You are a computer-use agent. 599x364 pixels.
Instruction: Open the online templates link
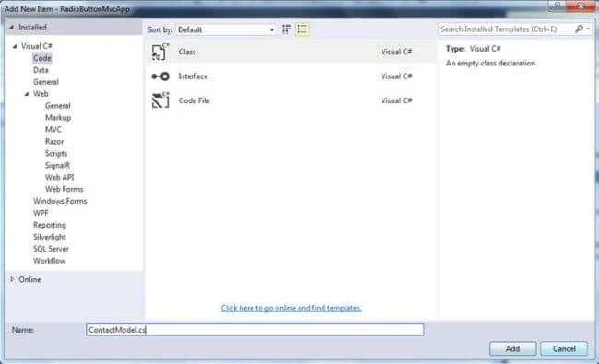291,308
